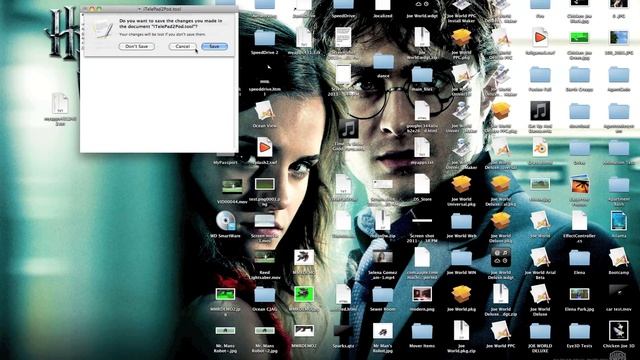Viewport: 640px width, 360px height.
Task: Select the main_files folder
Action: click(422, 75)
